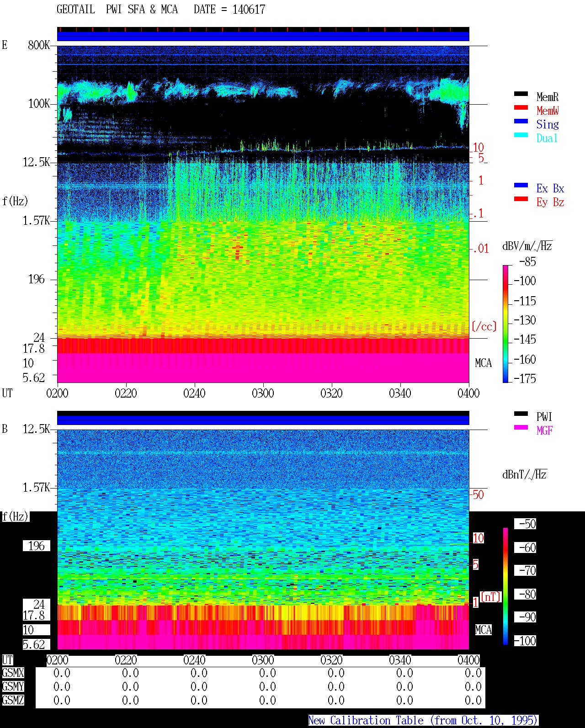The width and height of the screenshot is (585, 728).
Task: Click the blue mode bar above B spectrogram
Action: 263,420
